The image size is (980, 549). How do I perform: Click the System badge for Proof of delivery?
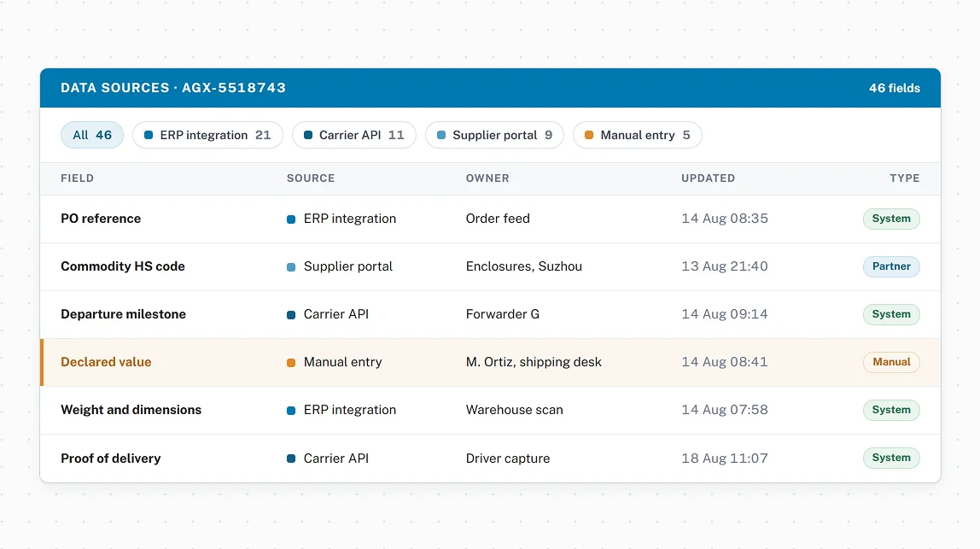point(891,458)
